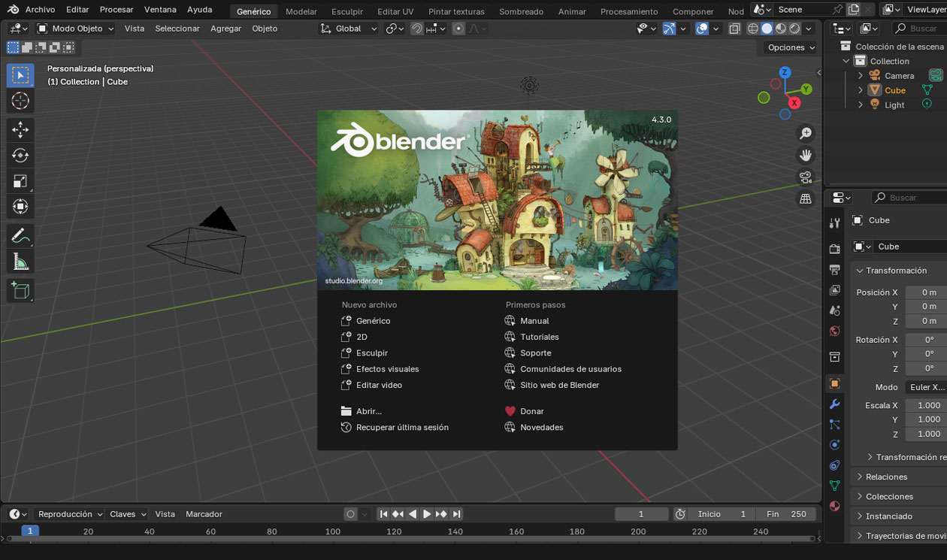Screen dimensions: 947x560
Task: Open the Render properties tab icon
Action: (x=834, y=249)
